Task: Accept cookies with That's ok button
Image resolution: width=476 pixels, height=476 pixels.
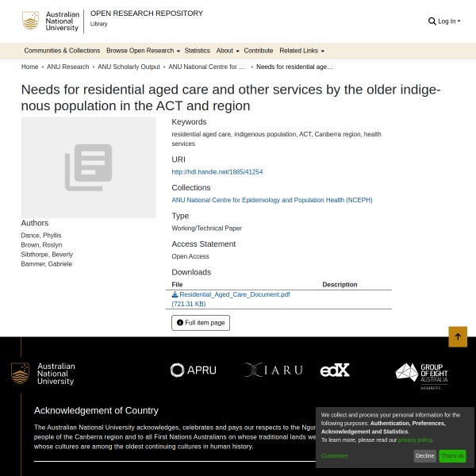Action: [x=452, y=456]
